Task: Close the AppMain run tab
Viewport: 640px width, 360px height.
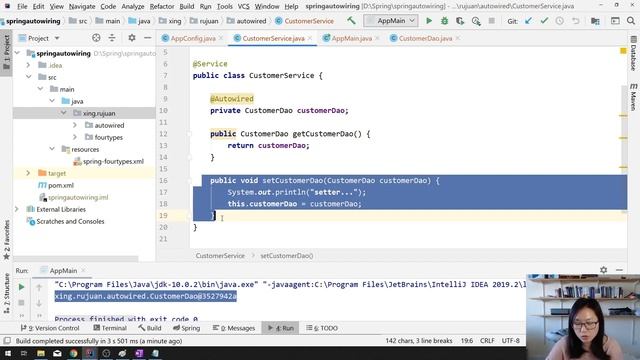Action: coord(83,270)
